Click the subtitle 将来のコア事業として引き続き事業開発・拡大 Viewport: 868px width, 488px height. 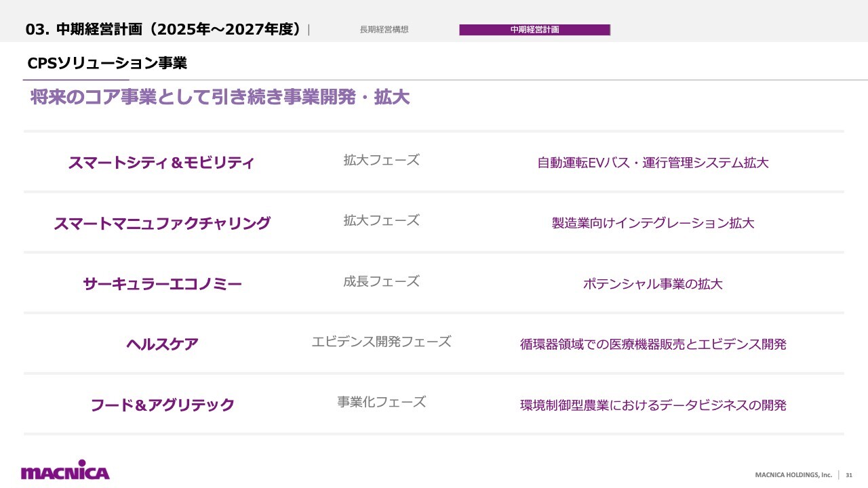tap(220, 97)
